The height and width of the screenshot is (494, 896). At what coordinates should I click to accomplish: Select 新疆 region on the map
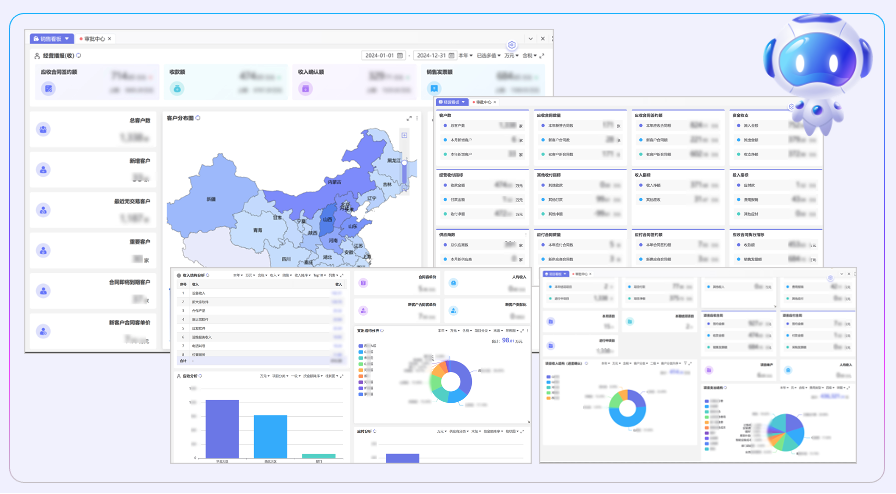212,199
